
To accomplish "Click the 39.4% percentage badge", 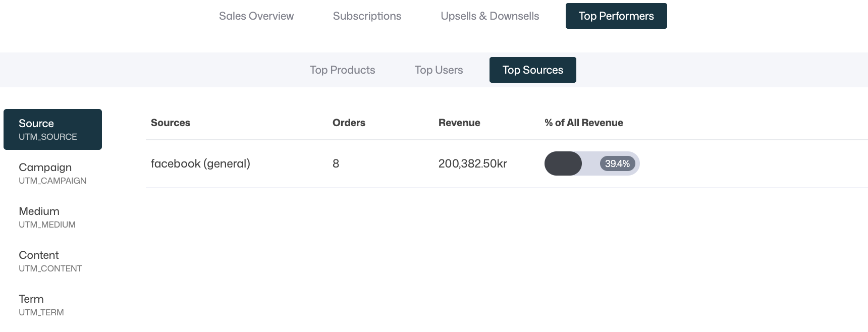I will 617,163.
